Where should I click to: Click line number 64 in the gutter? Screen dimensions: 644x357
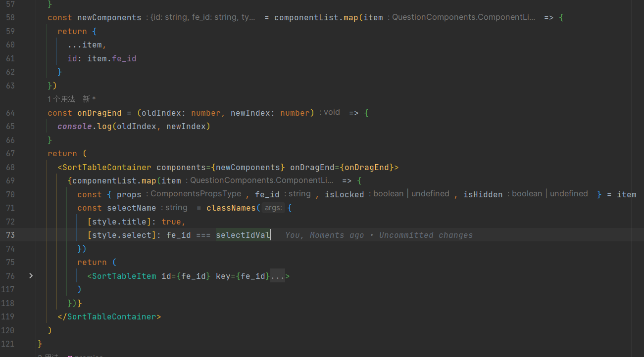point(10,113)
